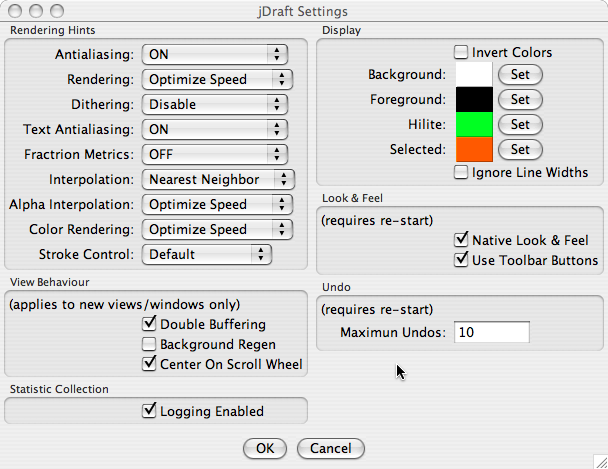The width and height of the screenshot is (608, 469).
Task: Expand the Dithering dropdown
Action: [x=214, y=104]
